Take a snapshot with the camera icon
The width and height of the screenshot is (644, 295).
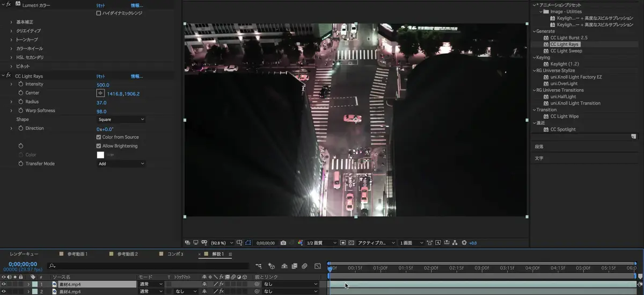[x=283, y=243]
